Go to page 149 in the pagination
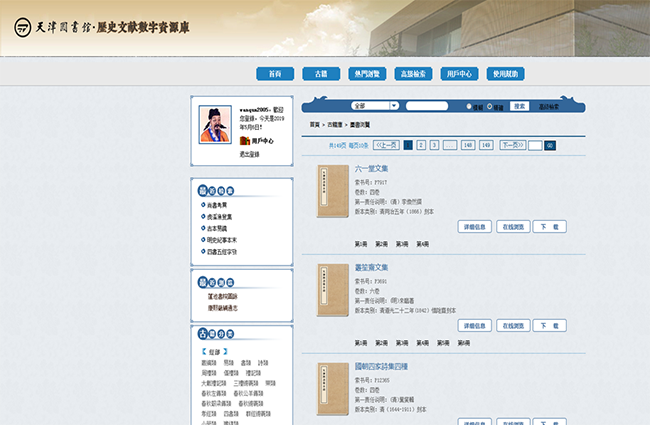The width and height of the screenshot is (650, 425). 486,145
